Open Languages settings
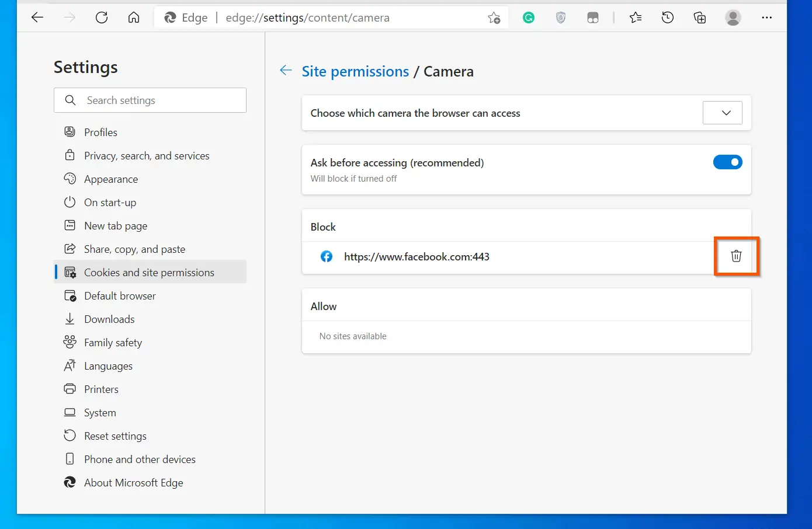This screenshot has height=529, width=812. (150, 366)
